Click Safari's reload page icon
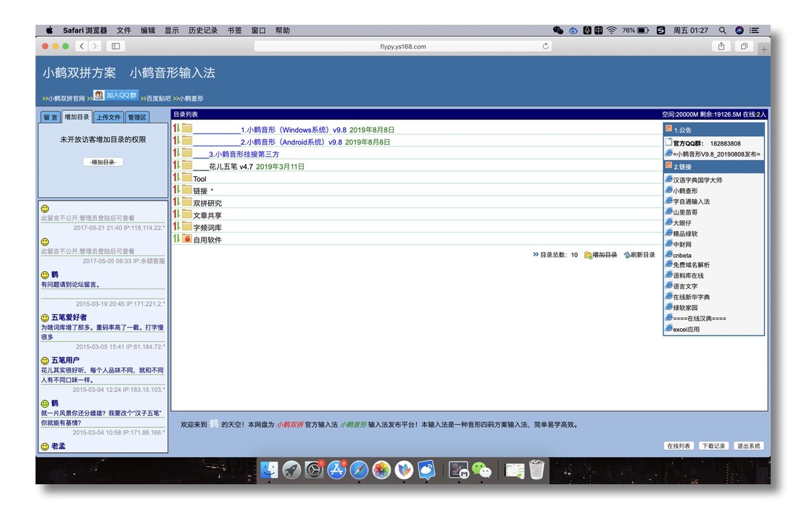812x516 pixels. (x=546, y=46)
